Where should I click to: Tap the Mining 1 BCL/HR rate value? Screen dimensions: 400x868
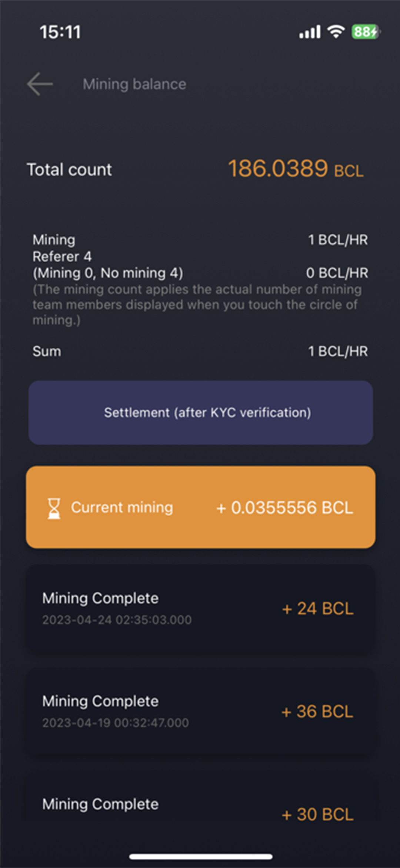click(338, 240)
